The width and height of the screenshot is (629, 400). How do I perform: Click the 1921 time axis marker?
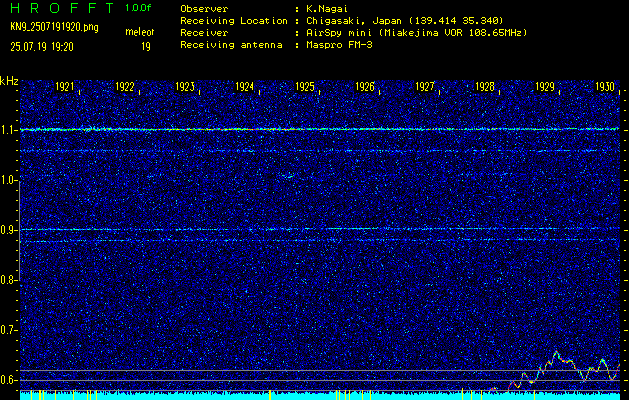point(64,86)
